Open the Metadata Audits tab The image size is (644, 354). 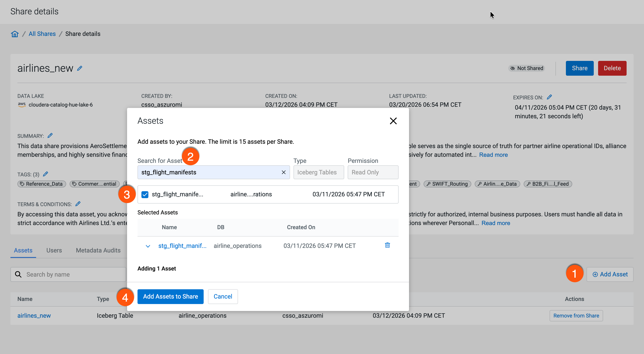[x=98, y=250]
